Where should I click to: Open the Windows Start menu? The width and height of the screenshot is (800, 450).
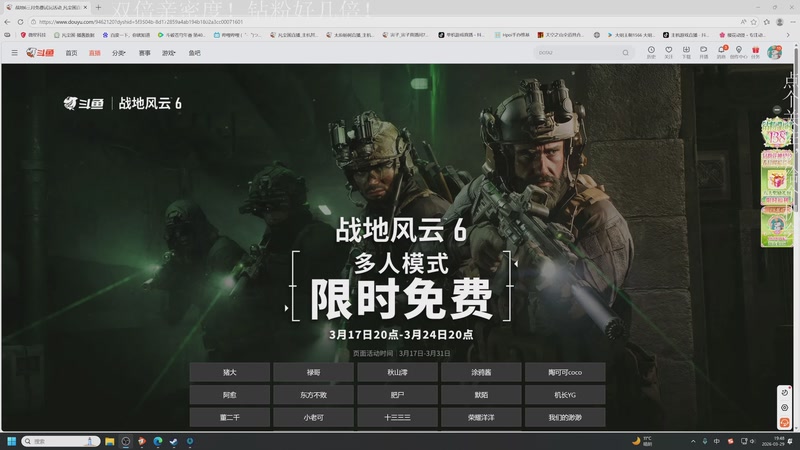(11, 441)
